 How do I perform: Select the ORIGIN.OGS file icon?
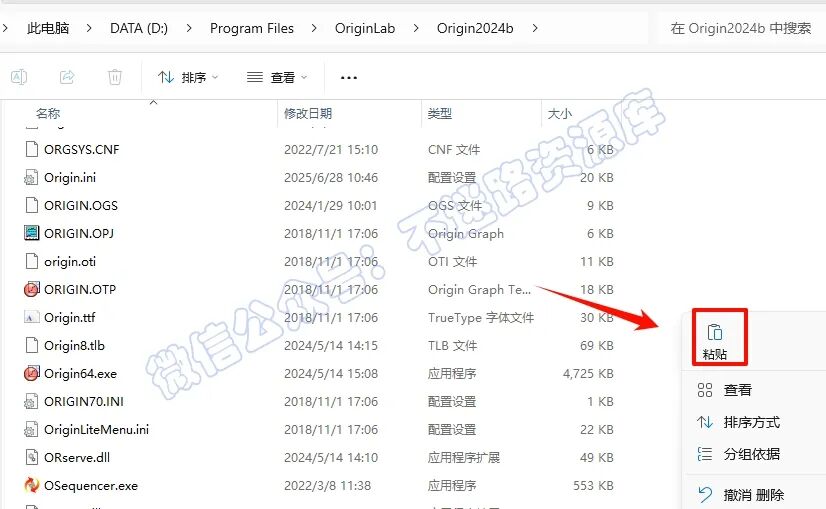(x=32, y=205)
